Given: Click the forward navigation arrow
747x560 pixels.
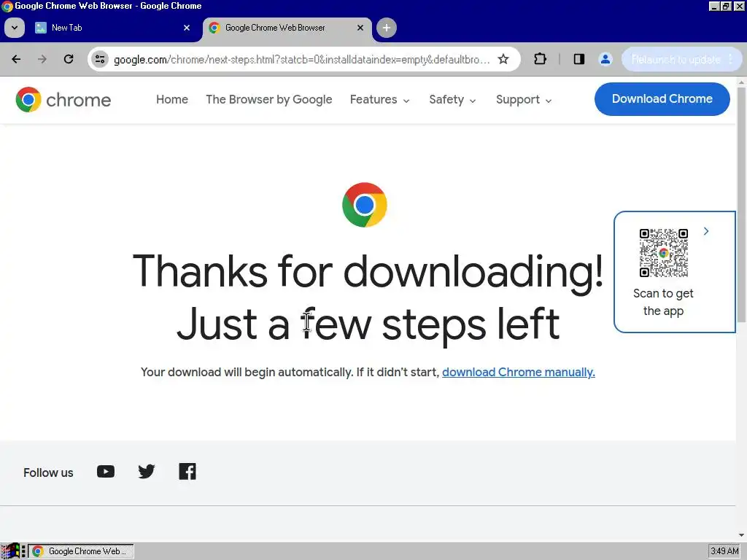Looking at the screenshot, I should click(x=42, y=59).
